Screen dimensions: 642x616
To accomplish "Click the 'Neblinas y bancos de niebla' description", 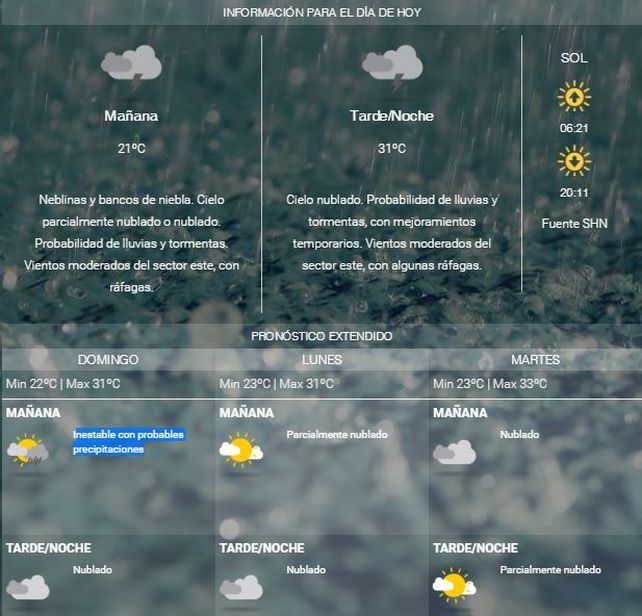I will pyautogui.click(x=131, y=243).
